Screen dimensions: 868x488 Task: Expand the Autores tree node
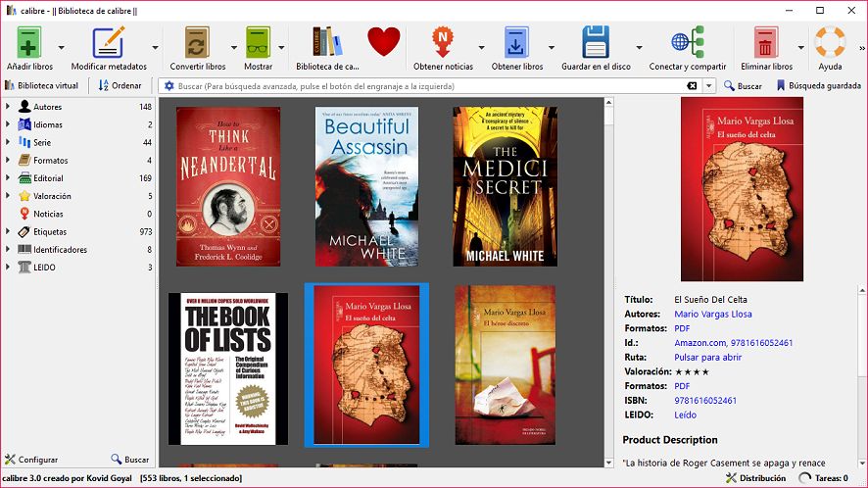pyautogui.click(x=8, y=107)
